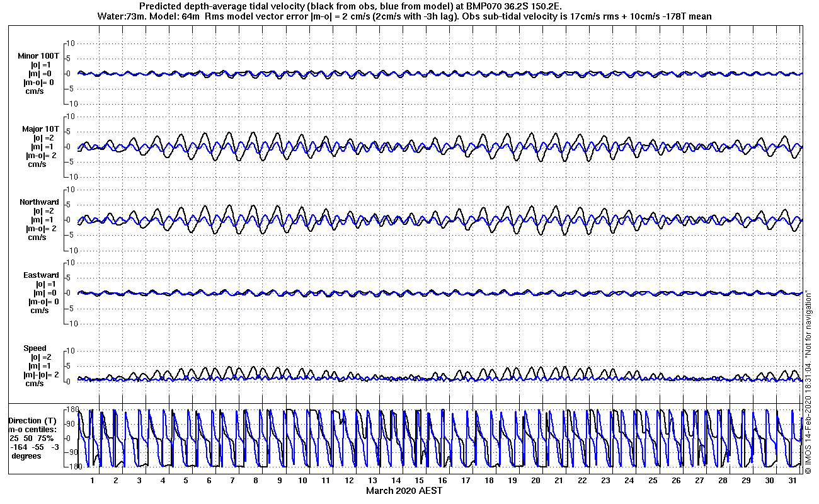Click the "25 50 75%" centile header
Image resolution: width=819 pixels, height=504 pixels.
pyautogui.click(x=31, y=438)
